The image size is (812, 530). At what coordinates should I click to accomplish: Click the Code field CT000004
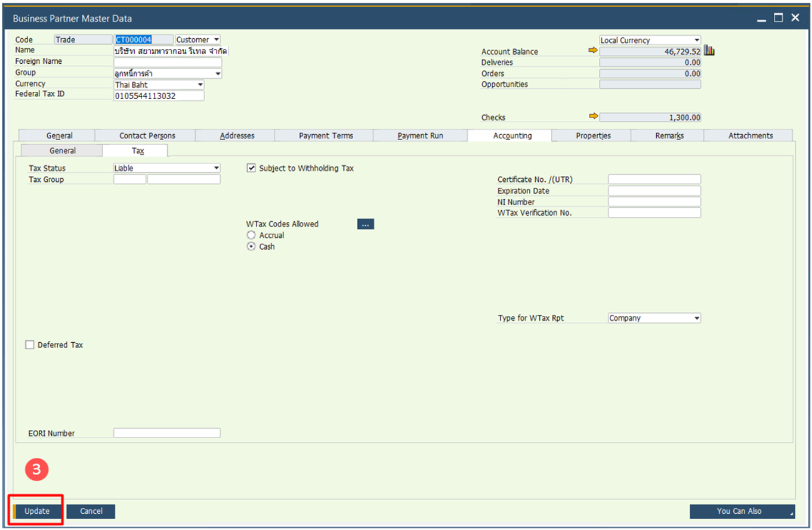[143, 39]
